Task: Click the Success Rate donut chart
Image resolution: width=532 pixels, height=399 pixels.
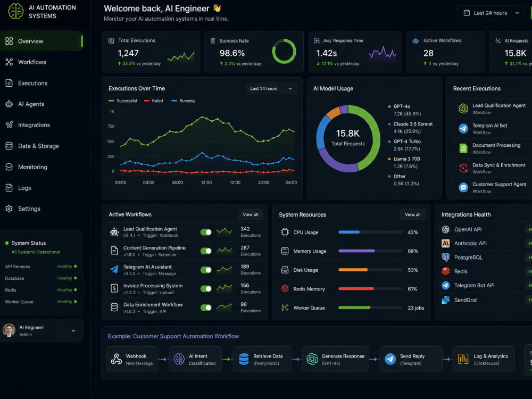Action: 284,51
